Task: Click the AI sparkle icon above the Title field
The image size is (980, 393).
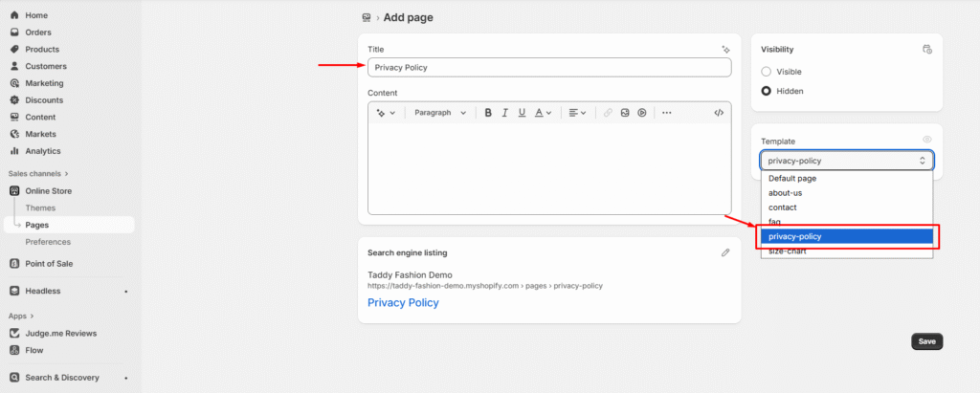Action: tap(725, 49)
